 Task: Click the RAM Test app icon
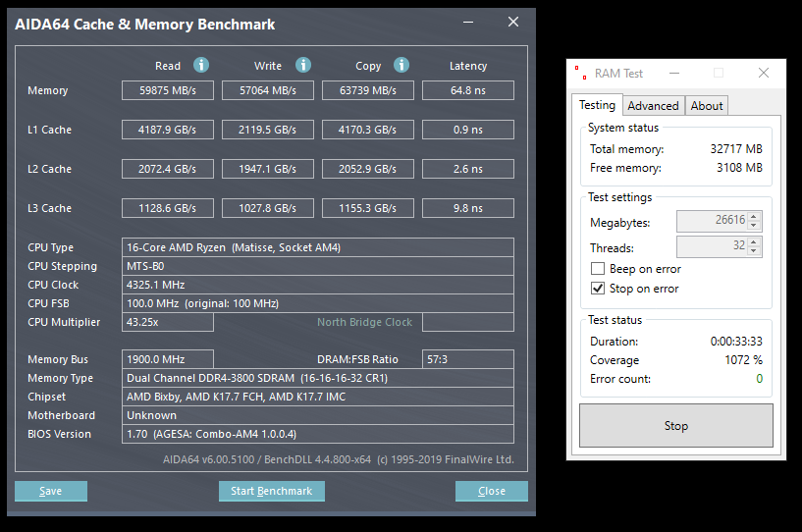point(580,74)
